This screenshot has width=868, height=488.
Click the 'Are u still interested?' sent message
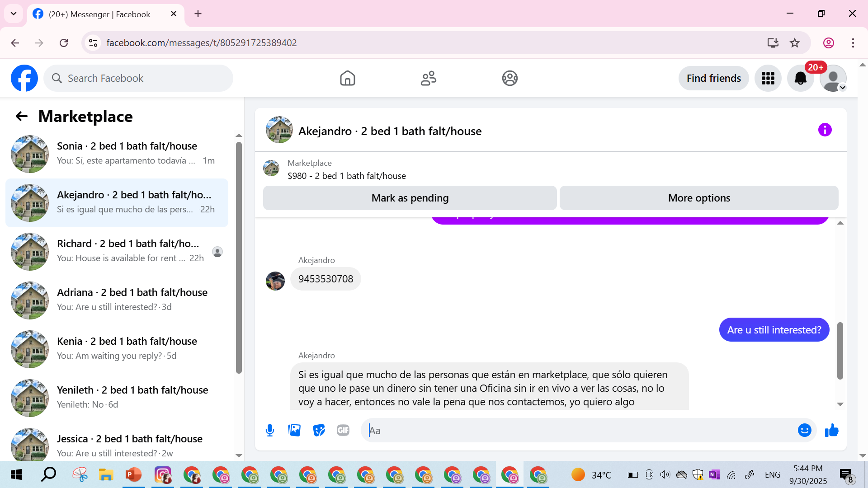coord(774,330)
